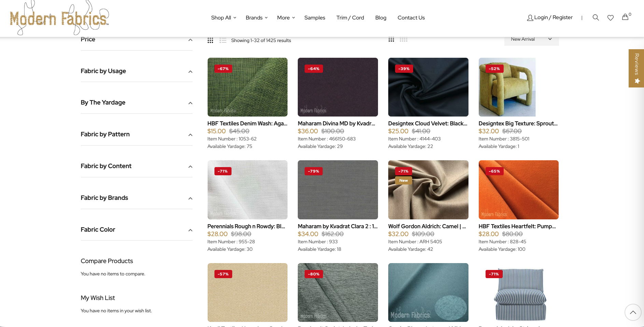Image resolution: width=644 pixels, height=327 pixels.
Task: Open the Blog page
Action: (x=381, y=18)
